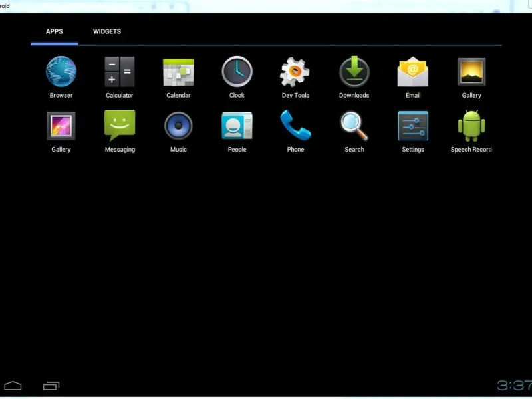Open the Email app
The image size is (532, 399).
click(x=413, y=72)
